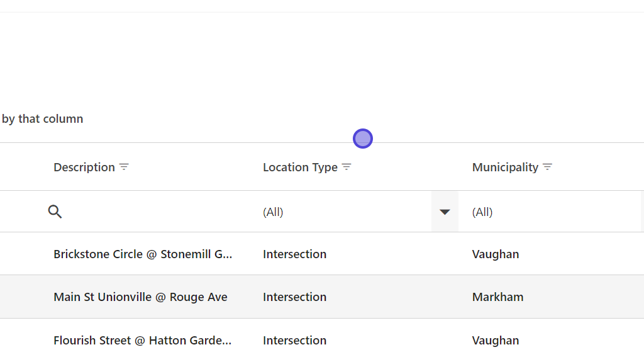Select the Main St Unionville @ Rouge Ave row

140,297
